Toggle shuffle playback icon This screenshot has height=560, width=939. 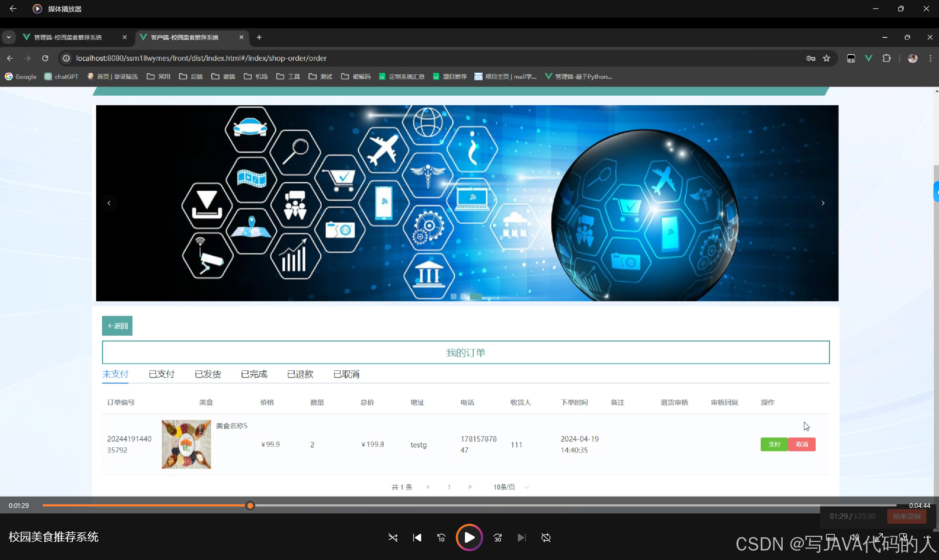[x=393, y=537]
